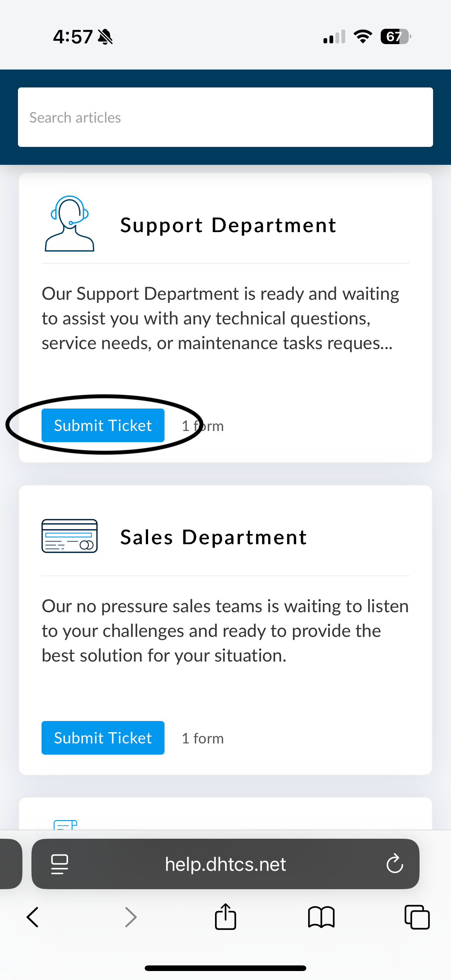Image resolution: width=451 pixels, height=980 pixels.
Task: Click the Support Department headset icon
Action: (x=69, y=224)
